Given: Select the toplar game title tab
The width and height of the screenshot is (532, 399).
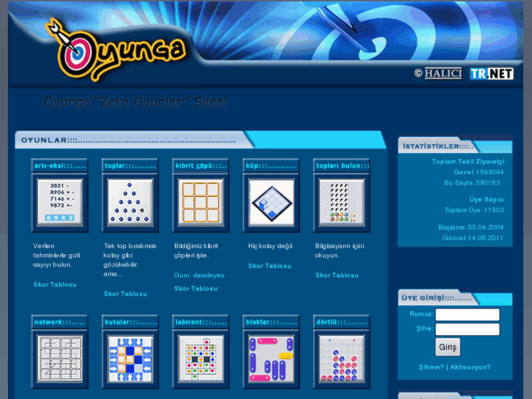Looking at the screenshot, I should [x=130, y=165].
